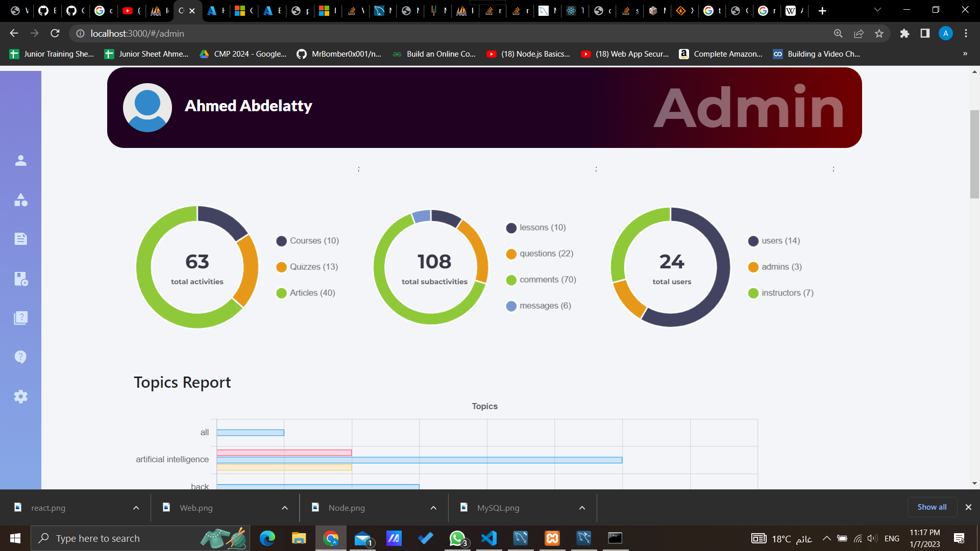This screenshot has width=980, height=551.
Task: Click Show all downloads button
Action: click(x=932, y=507)
